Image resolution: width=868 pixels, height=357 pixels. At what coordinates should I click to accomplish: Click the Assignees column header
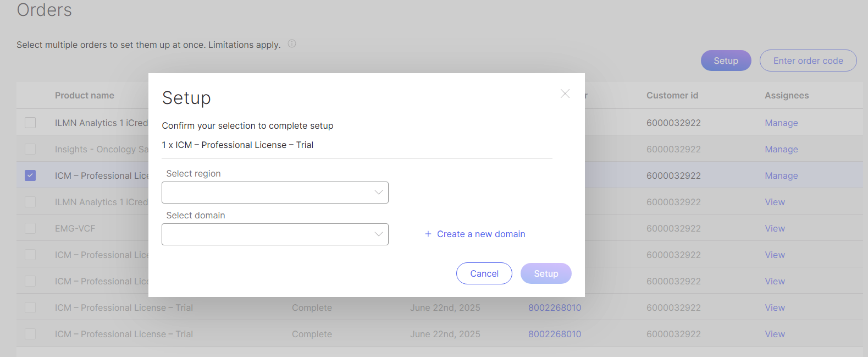pyautogui.click(x=786, y=96)
